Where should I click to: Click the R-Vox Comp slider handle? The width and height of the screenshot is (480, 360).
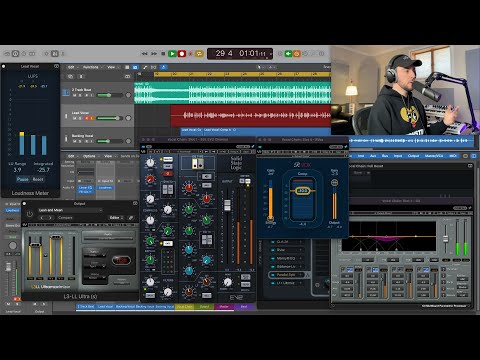click(302, 191)
